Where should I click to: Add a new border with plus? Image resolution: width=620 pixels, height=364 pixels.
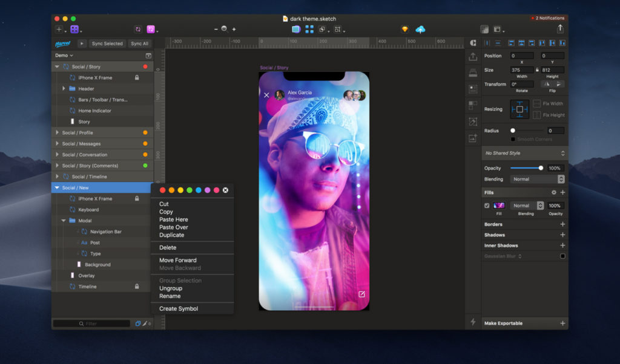tap(562, 224)
